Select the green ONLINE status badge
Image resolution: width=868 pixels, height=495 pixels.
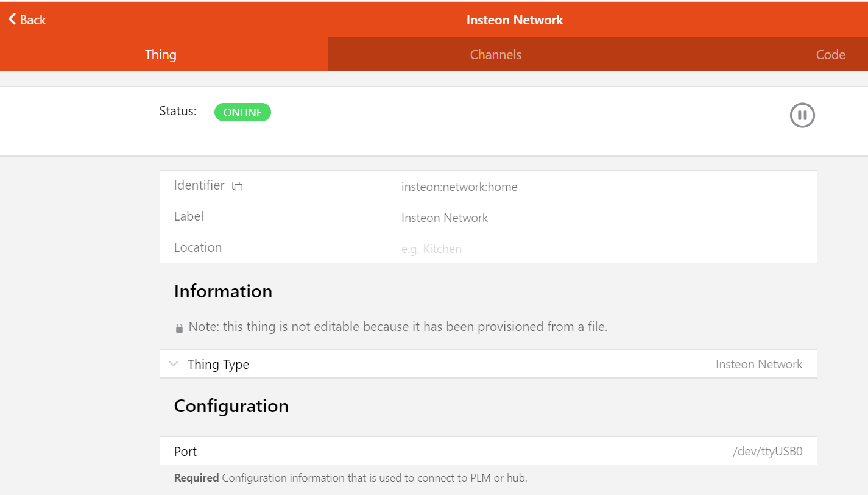(x=242, y=112)
